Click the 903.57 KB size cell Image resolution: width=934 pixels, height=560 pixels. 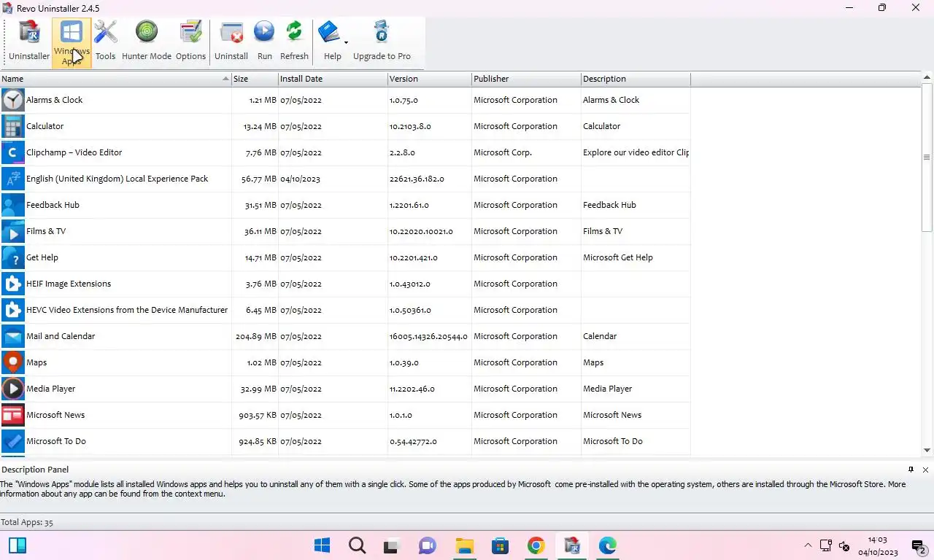coord(257,415)
